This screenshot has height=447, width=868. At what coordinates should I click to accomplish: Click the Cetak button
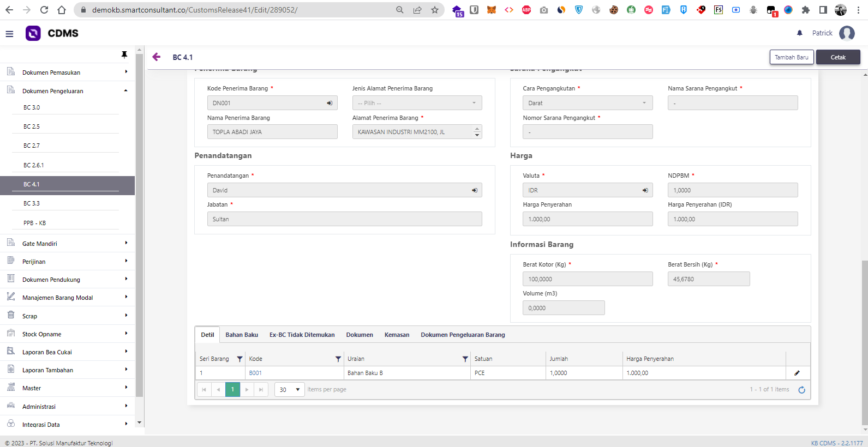[x=837, y=57]
